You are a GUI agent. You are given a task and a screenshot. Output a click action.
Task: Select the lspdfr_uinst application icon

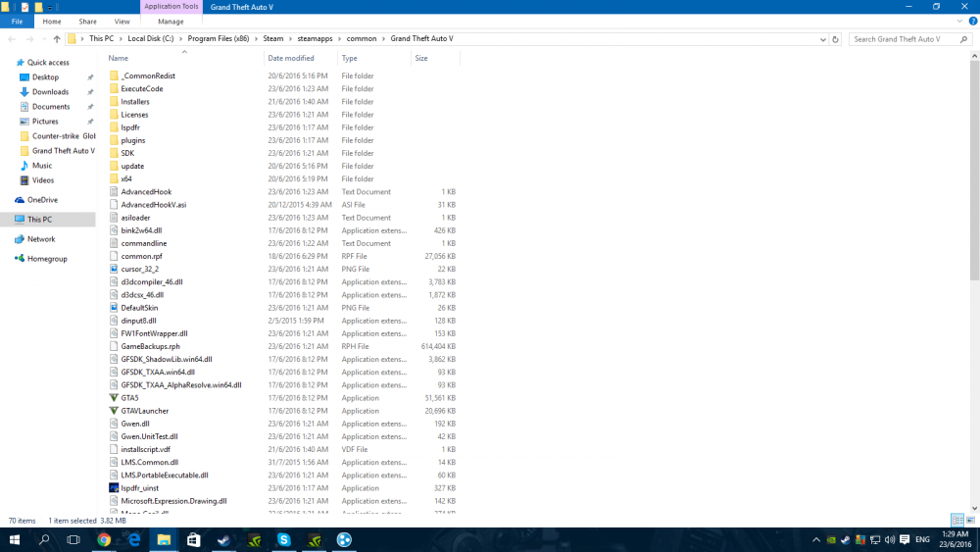tap(114, 488)
